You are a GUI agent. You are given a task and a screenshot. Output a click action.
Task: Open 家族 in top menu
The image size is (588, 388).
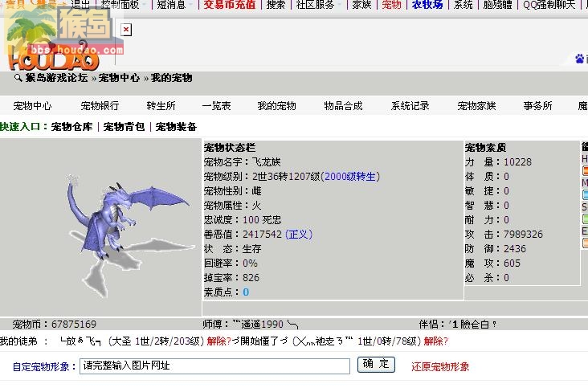(x=361, y=4)
